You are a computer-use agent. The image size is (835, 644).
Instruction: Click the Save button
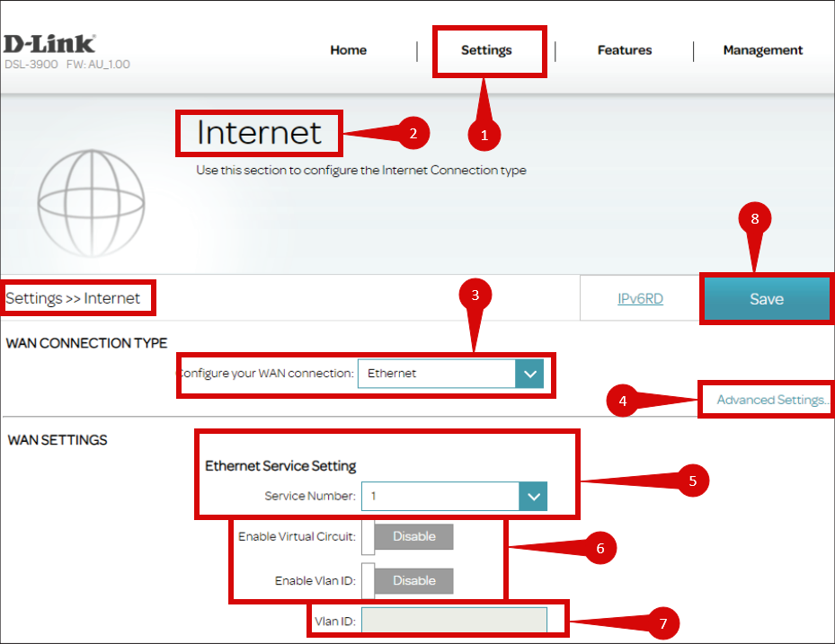(767, 298)
